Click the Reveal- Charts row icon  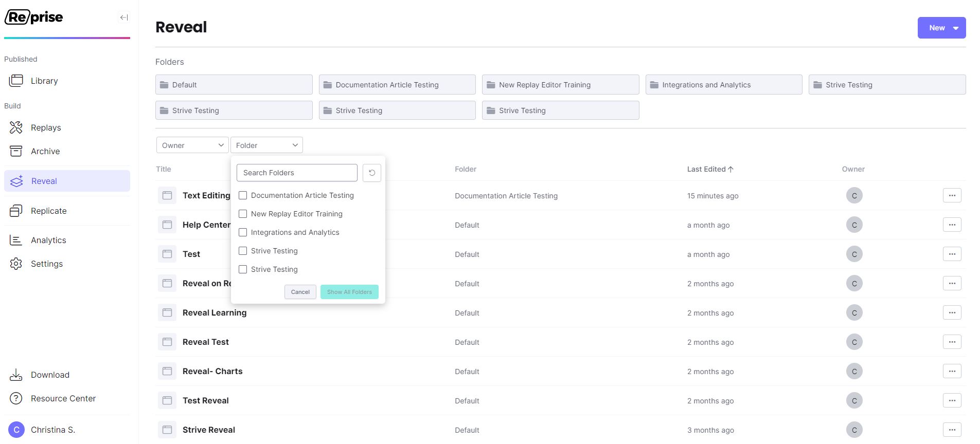(167, 371)
